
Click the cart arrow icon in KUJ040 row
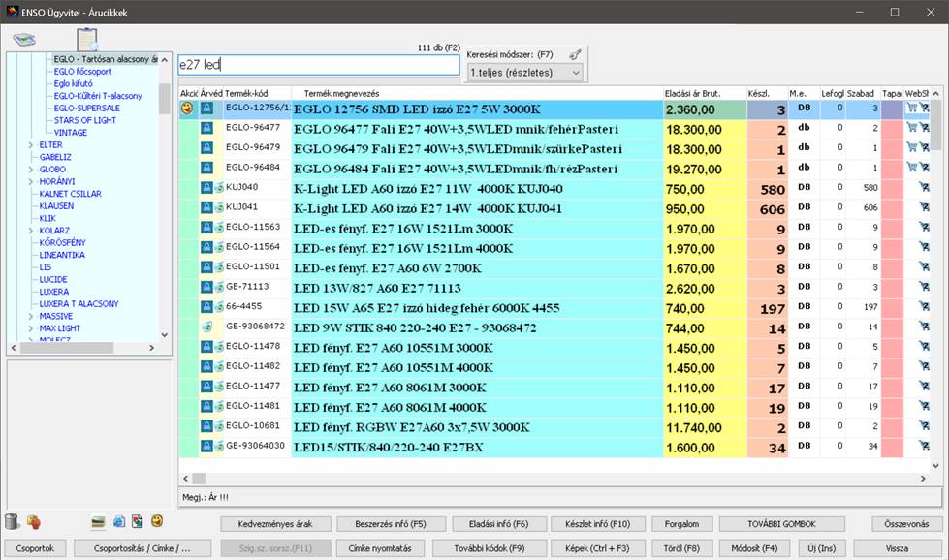pyautogui.click(x=924, y=187)
